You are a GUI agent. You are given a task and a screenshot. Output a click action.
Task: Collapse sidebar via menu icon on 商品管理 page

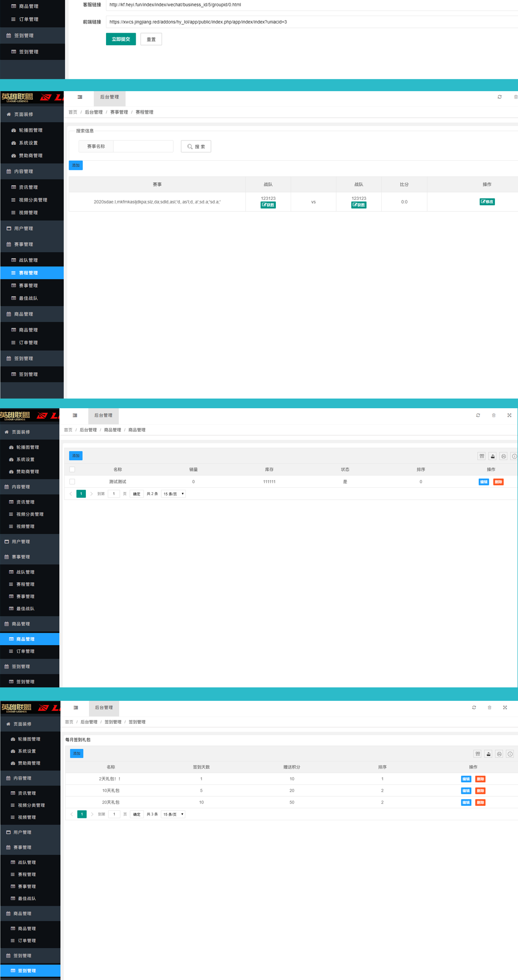(x=75, y=415)
